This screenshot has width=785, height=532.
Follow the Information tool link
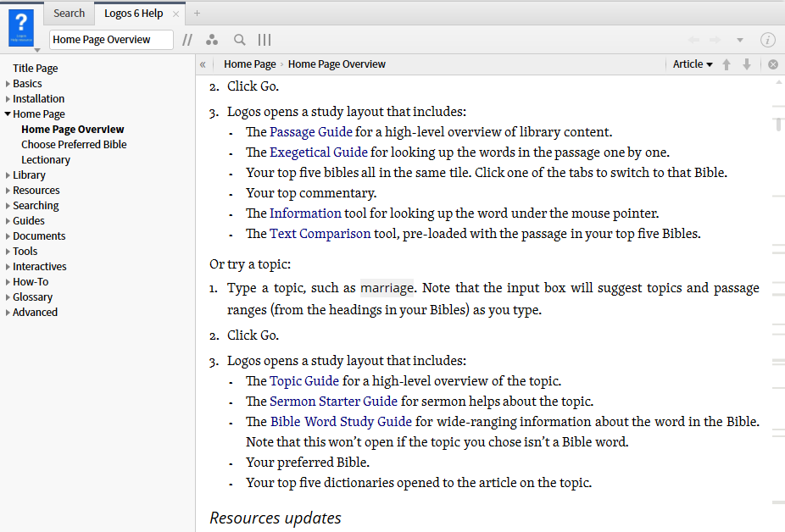(305, 213)
